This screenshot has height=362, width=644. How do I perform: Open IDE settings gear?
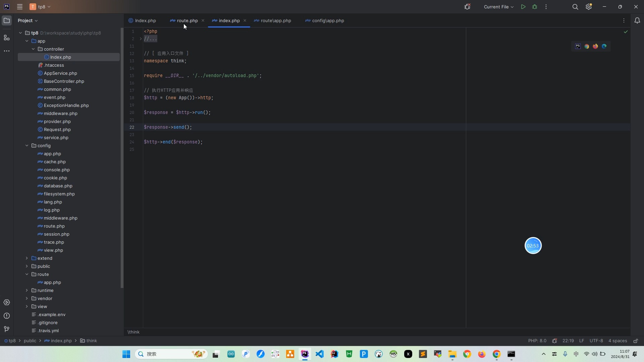coord(589,7)
